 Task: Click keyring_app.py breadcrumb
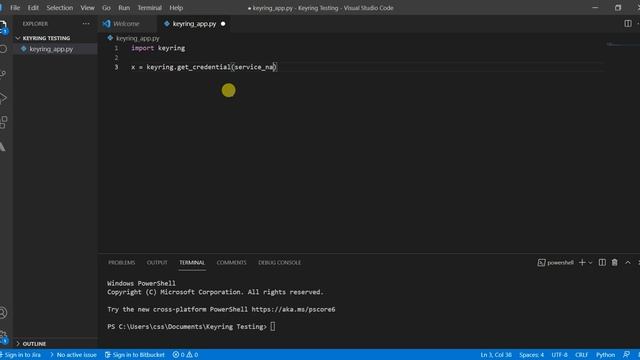(138, 38)
